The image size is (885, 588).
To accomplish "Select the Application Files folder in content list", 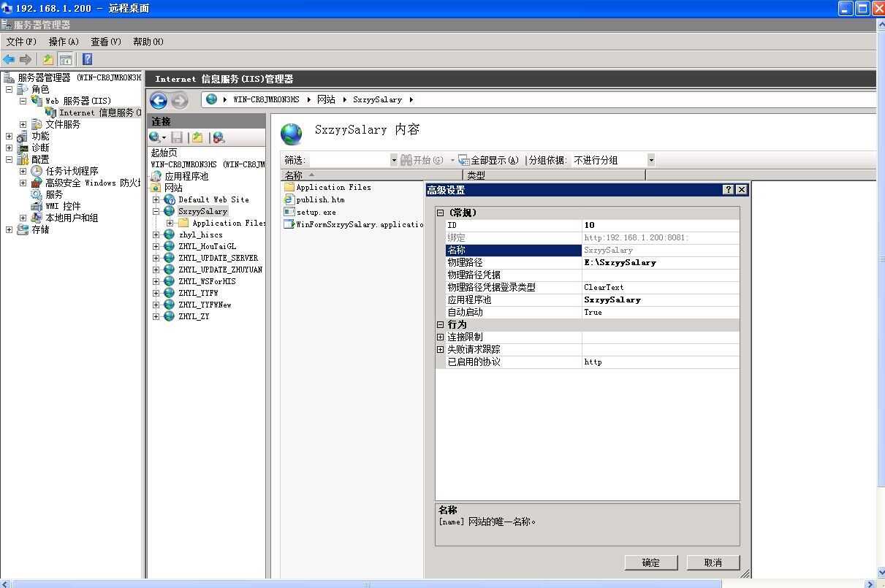I will (333, 187).
